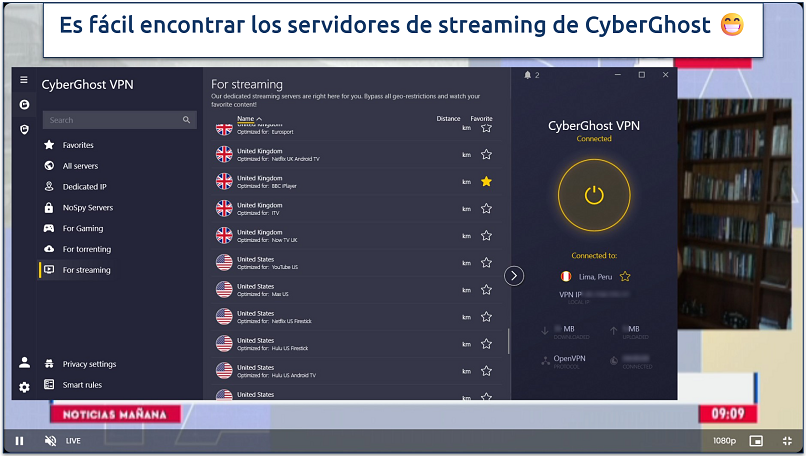Unfavorite the UK BBC iPlayer server
This screenshot has height=456, width=806.
pos(486,181)
